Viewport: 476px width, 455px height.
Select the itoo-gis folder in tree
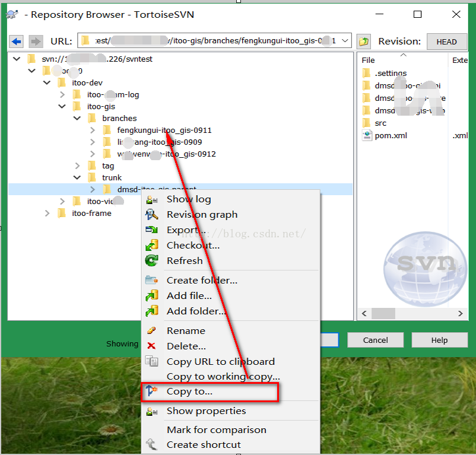(x=101, y=106)
